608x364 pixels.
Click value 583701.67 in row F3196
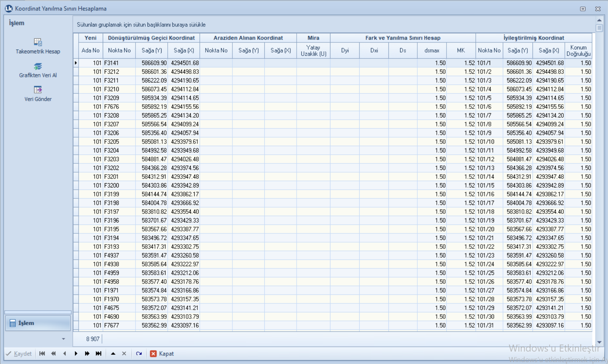151,220
